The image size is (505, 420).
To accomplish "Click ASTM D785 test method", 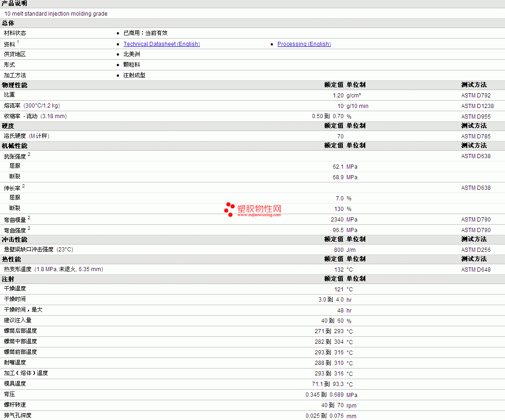I will click(476, 136).
